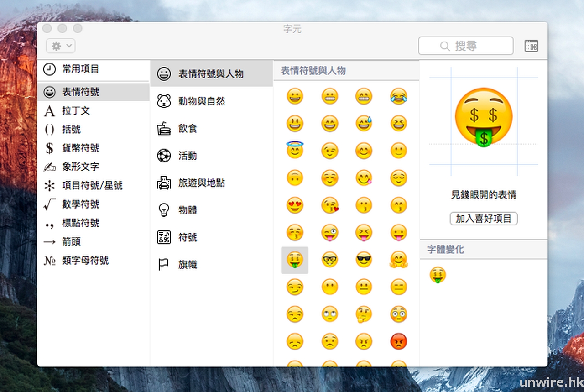Choose 箭頭 category in the sidebar
This screenshot has height=392, width=584.
[x=71, y=242]
